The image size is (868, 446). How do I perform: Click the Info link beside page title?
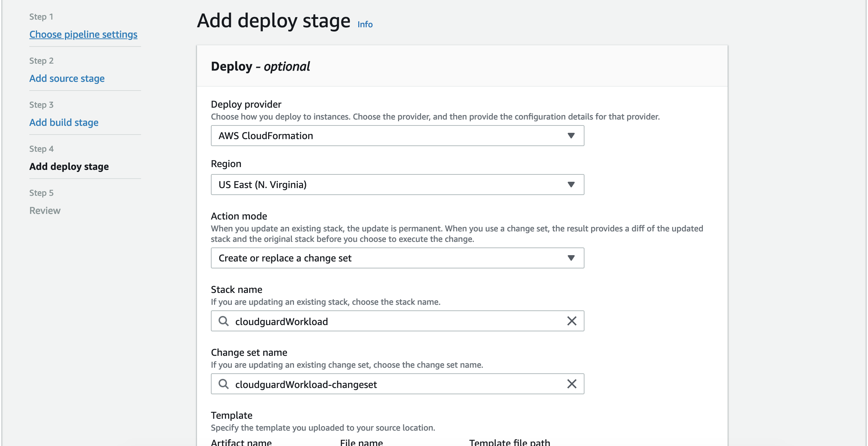pyautogui.click(x=365, y=24)
